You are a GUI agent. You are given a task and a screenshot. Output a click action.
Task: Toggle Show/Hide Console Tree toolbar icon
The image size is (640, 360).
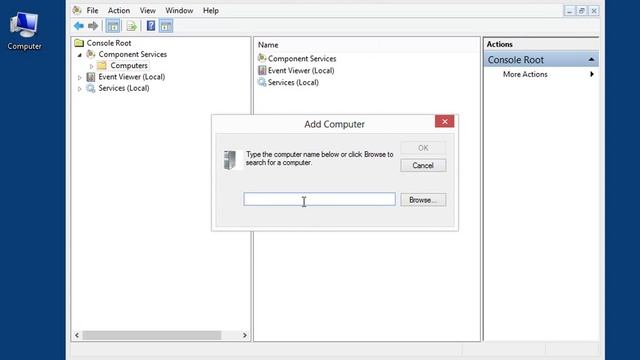tap(113, 26)
